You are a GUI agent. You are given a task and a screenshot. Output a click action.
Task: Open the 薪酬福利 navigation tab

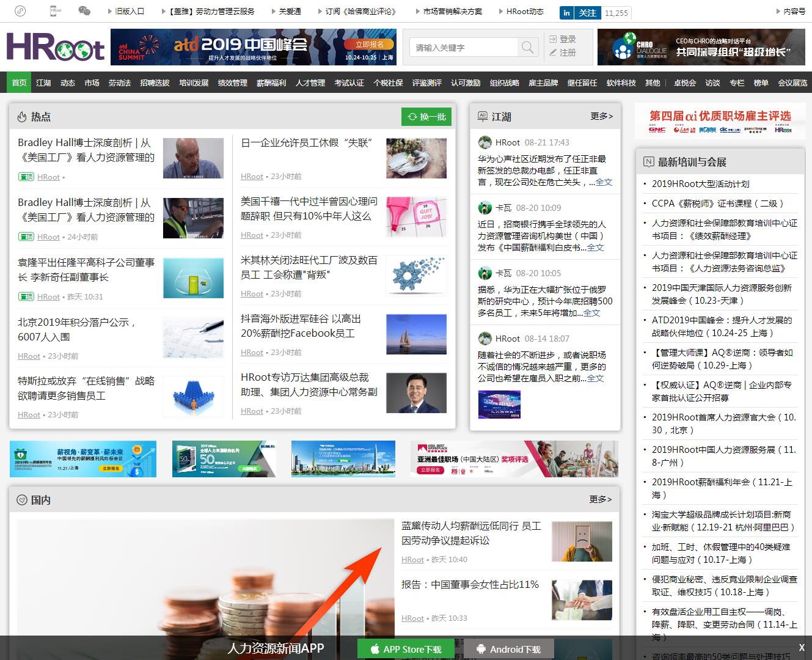[x=271, y=82]
